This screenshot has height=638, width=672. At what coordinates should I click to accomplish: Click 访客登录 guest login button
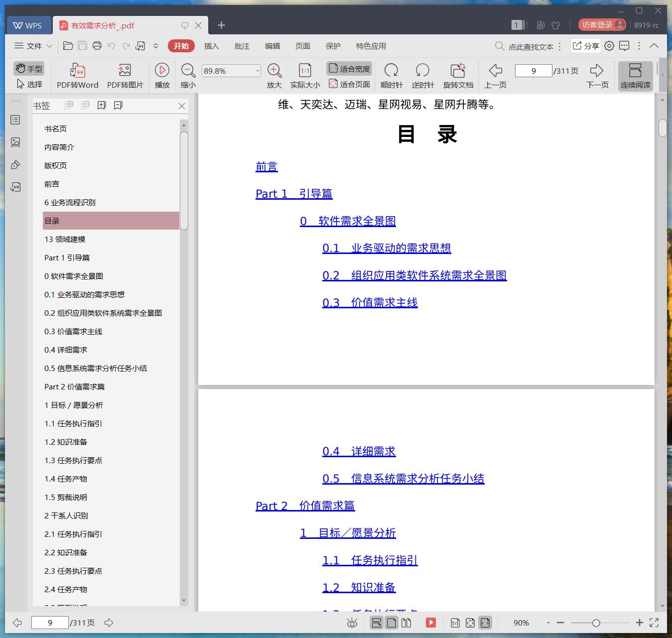602,24
